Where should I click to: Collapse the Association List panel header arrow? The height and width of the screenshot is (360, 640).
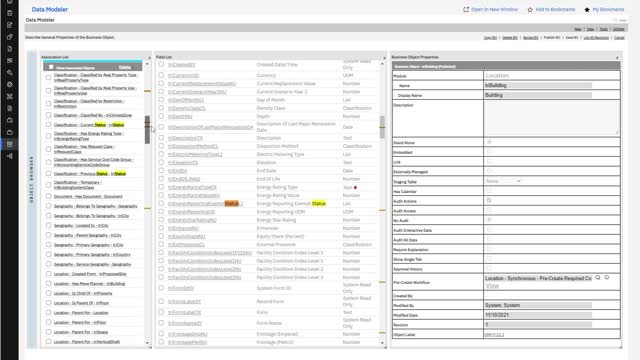[149, 58]
